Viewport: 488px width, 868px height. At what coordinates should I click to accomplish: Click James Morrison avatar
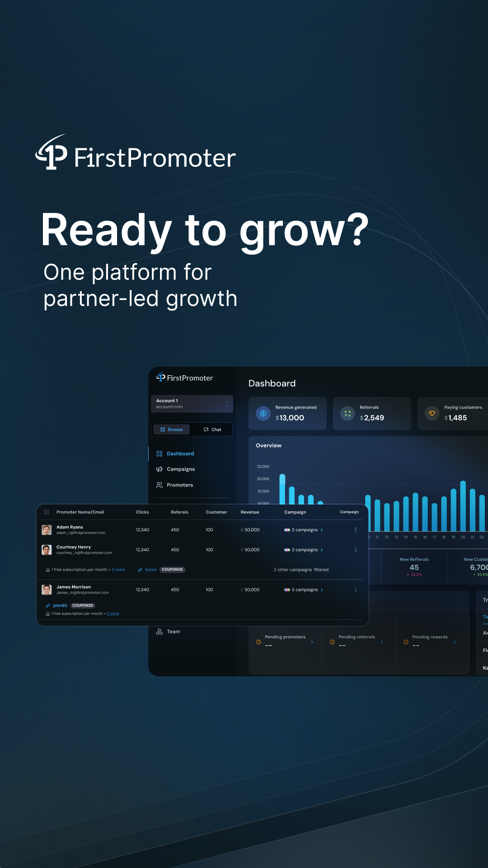47,590
